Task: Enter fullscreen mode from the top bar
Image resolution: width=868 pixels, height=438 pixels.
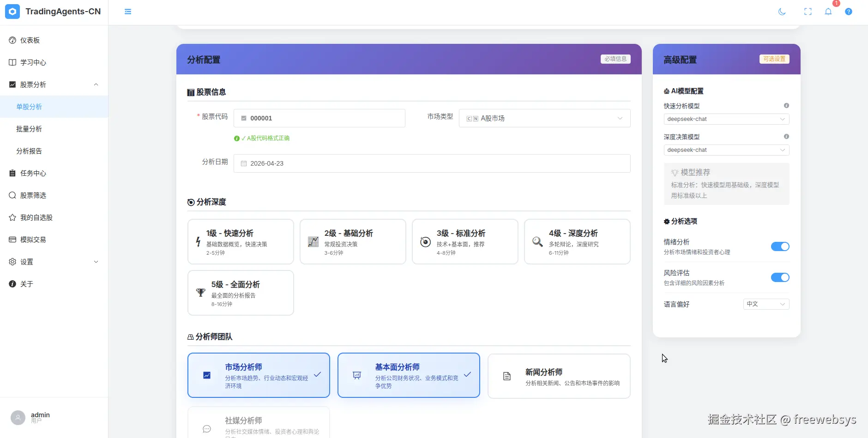Action: pyautogui.click(x=807, y=12)
